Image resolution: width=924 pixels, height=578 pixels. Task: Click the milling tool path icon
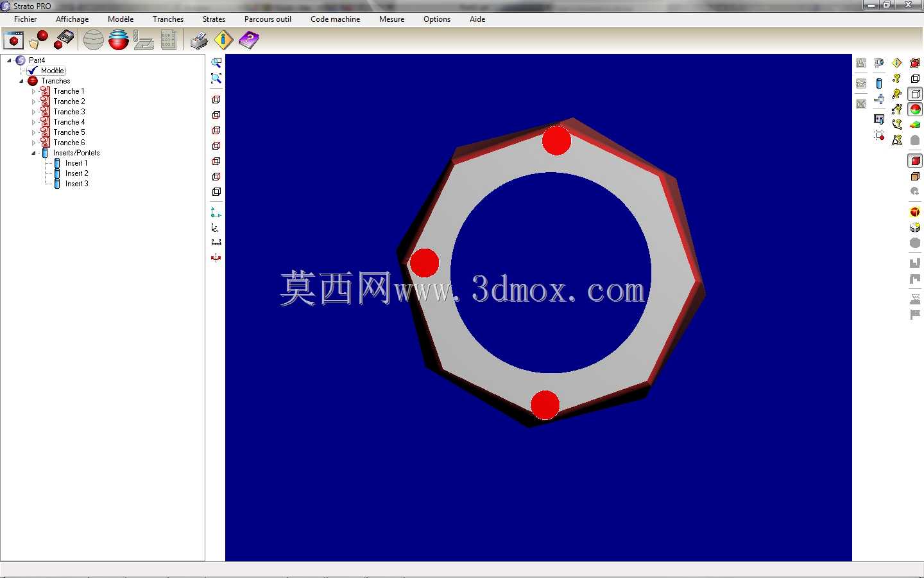tap(144, 40)
